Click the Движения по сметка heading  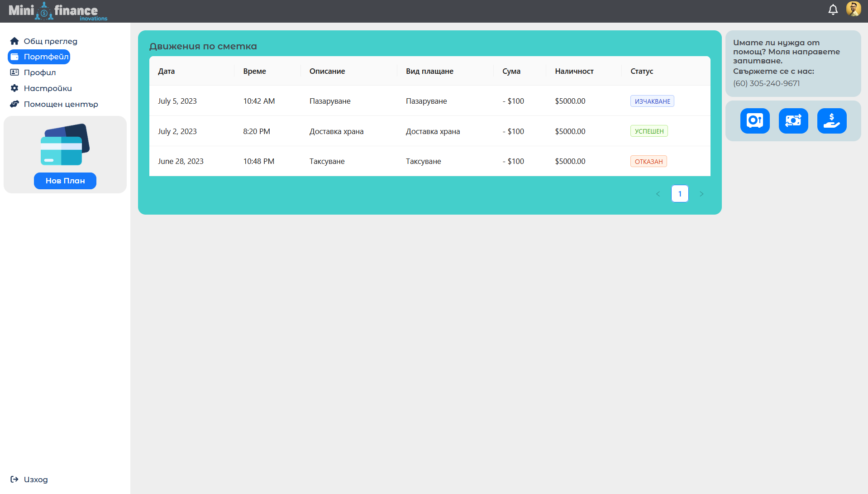pyautogui.click(x=203, y=46)
